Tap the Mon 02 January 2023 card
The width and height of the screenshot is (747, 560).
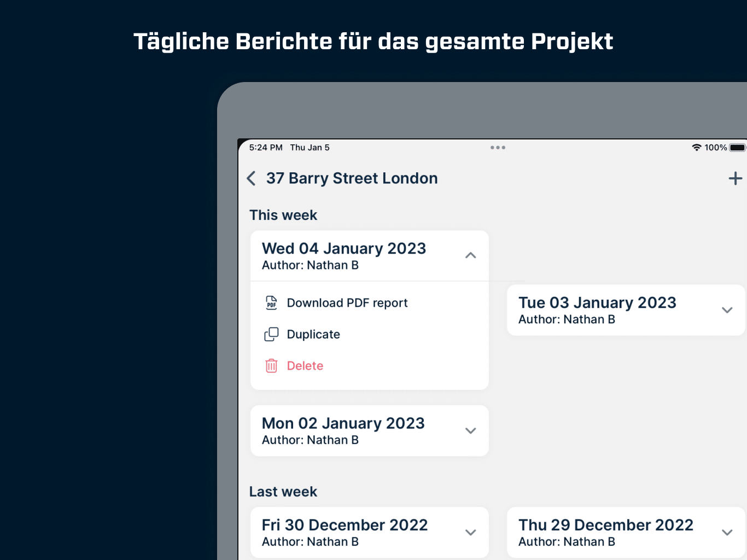369,431
